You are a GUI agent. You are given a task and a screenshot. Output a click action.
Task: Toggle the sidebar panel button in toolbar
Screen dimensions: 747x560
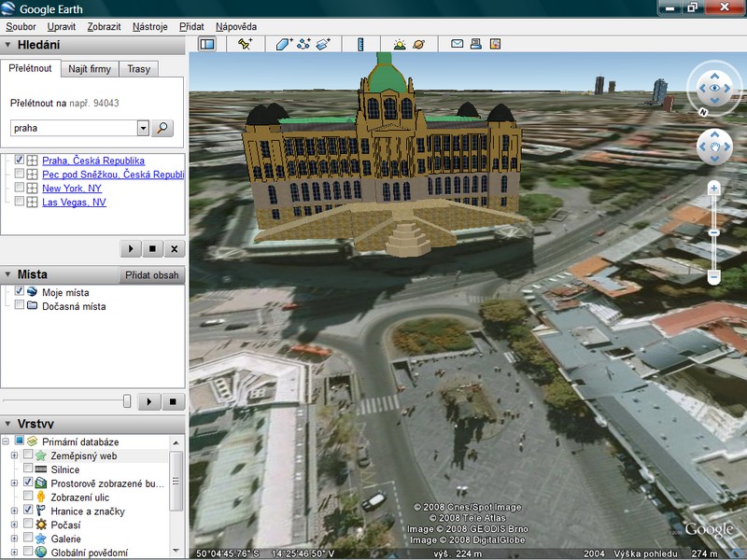click(x=207, y=44)
